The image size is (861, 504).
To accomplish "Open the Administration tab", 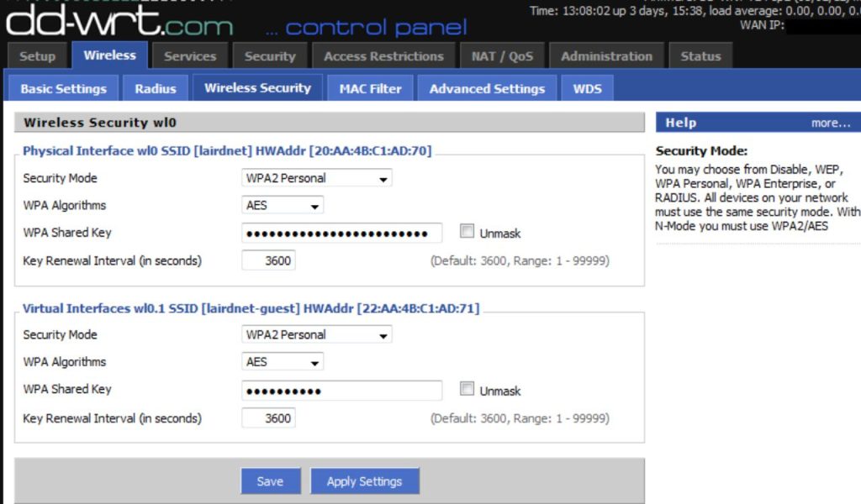I will coord(605,55).
